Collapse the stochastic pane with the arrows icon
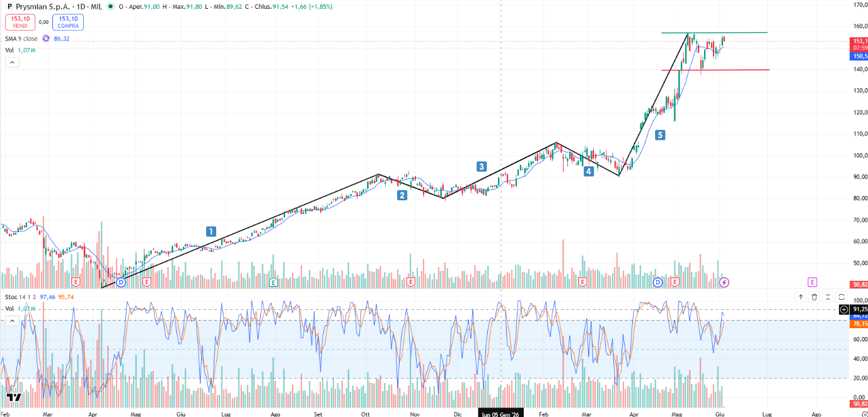868x417 pixels. point(828,297)
